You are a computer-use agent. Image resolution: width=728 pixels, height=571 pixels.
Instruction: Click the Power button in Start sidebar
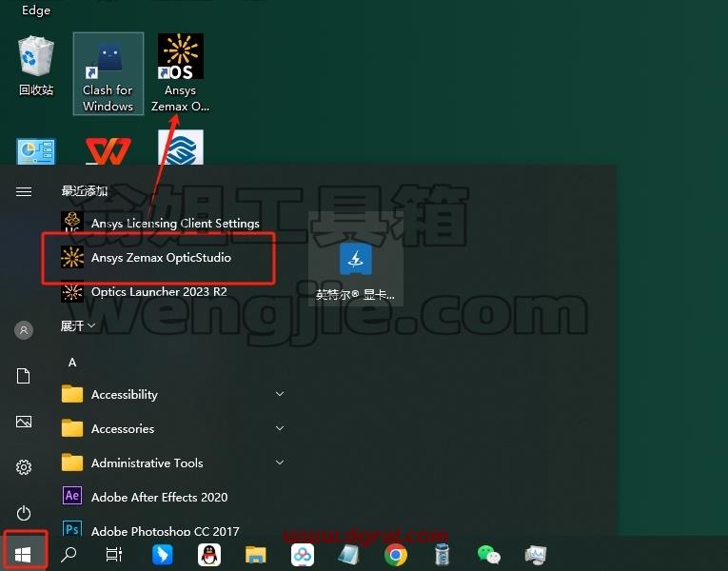[x=24, y=513]
